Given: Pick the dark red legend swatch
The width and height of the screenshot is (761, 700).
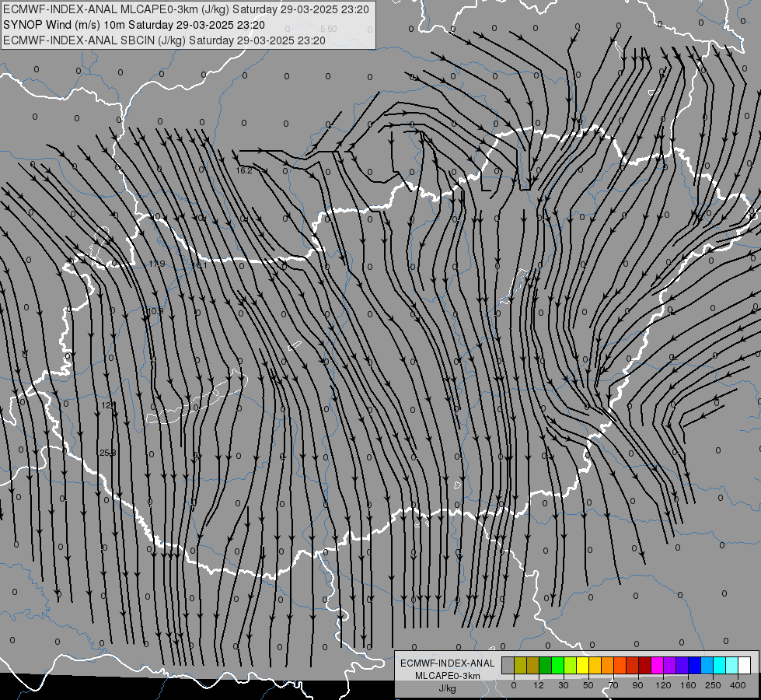Looking at the screenshot, I should pyautogui.click(x=645, y=665).
